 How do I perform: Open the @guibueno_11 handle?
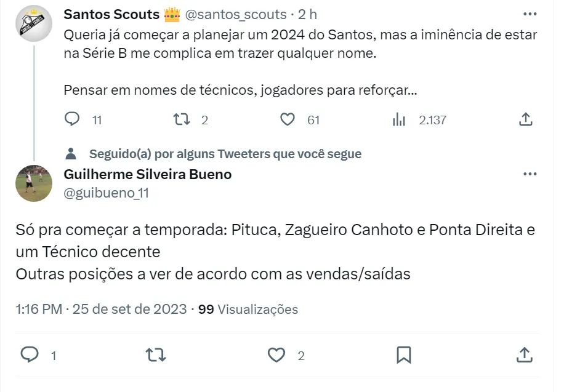pos(107,193)
